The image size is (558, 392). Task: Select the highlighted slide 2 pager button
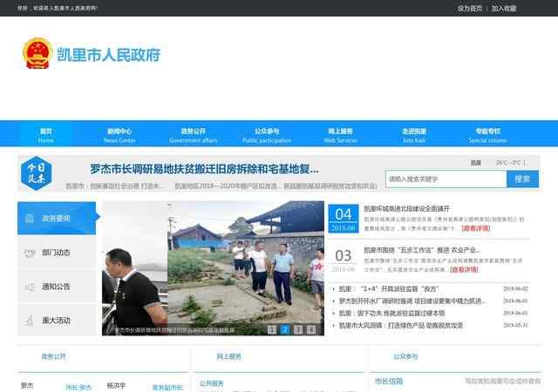point(285,330)
